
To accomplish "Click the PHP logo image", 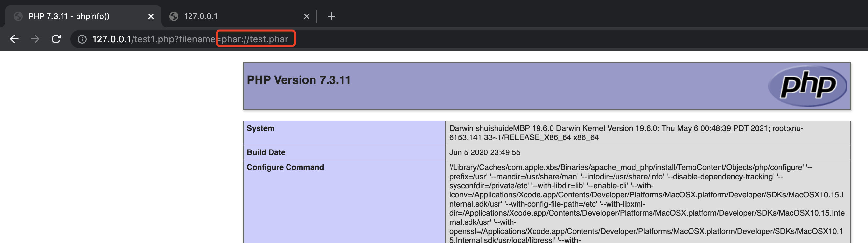I will pyautogui.click(x=808, y=86).
